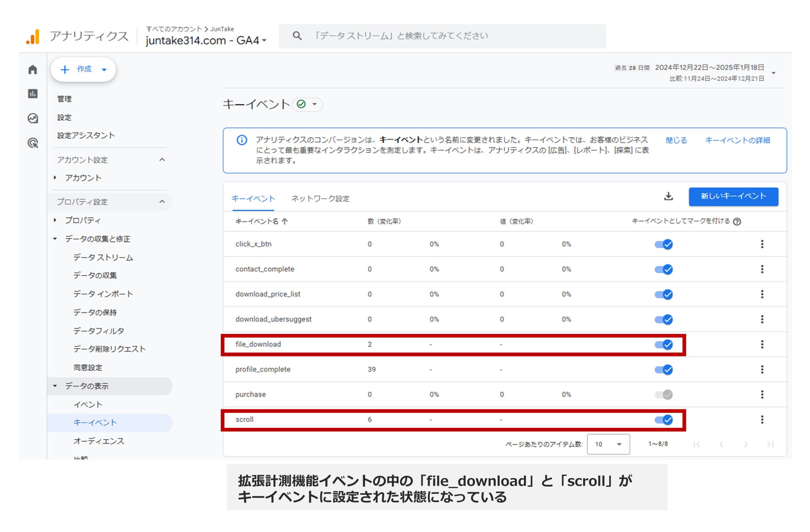Open the items per page dropdown showing 10
This screenshot has height=532, width=810.
point(608,444)
